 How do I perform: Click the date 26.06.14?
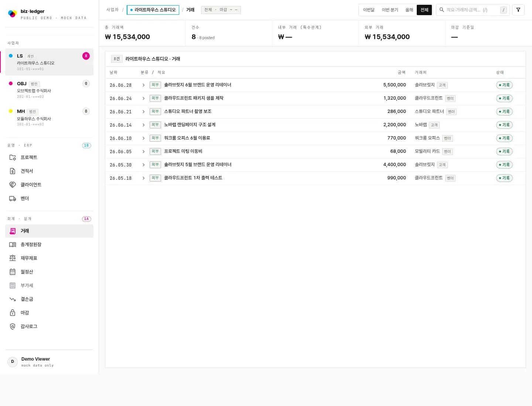point(120,125)
